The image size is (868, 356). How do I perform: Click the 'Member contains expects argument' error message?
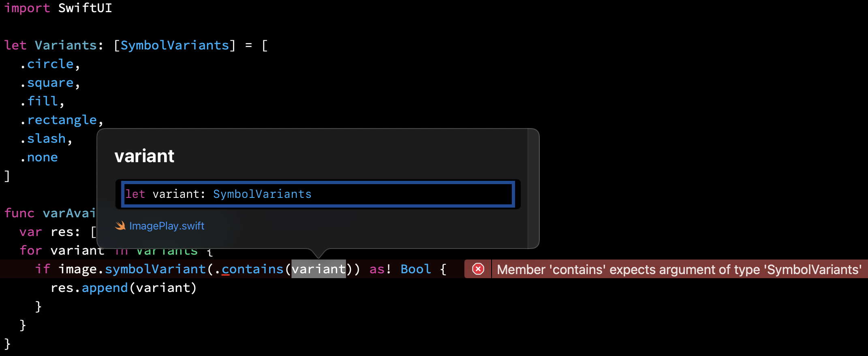pos(679,270)
